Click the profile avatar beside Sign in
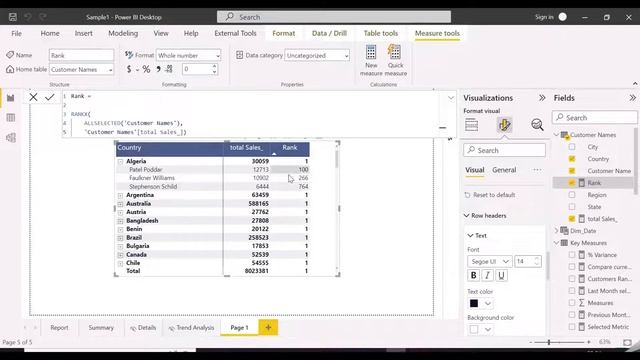Viewport: 640px width, 360px height. pyautogui.click(x=562, y=17)
